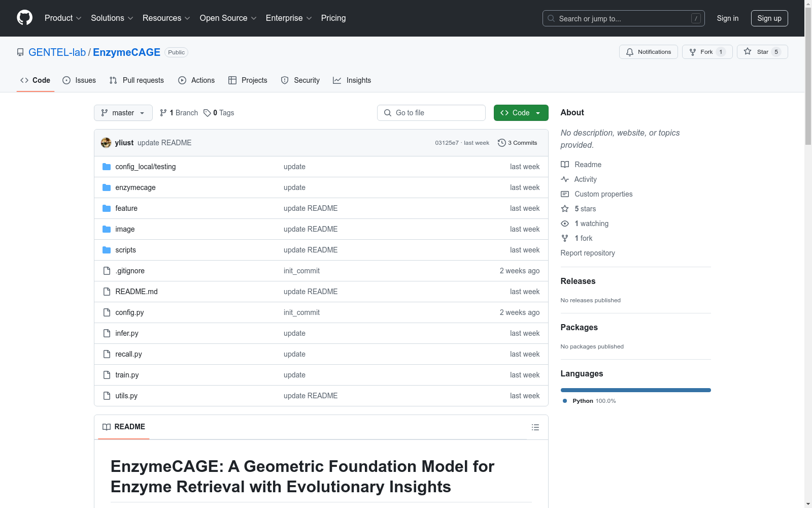
Task: Click the star icon to star EnzymeCAGE
Action: click(748, 51)
